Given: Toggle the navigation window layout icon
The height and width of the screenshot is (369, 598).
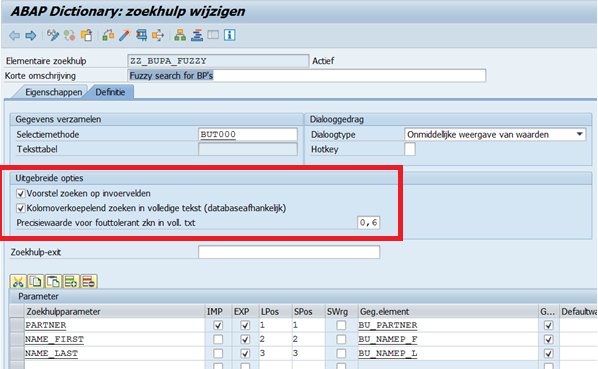Looking at the screenshot, I should point(213,35).
